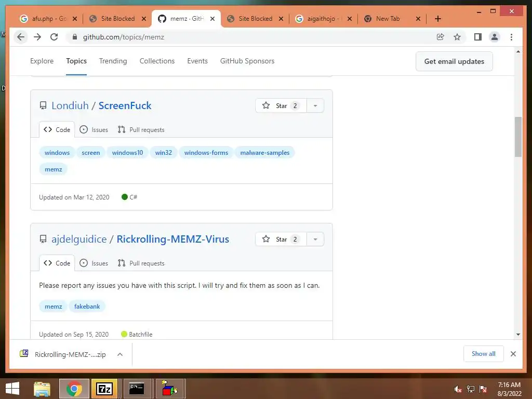This screenshot has width=532, height=399.
Task: Open Windows Start menu
Action: [12, 389]
